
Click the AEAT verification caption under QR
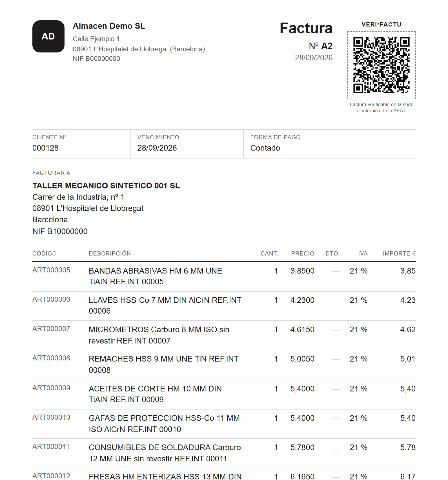coord(382,107)
